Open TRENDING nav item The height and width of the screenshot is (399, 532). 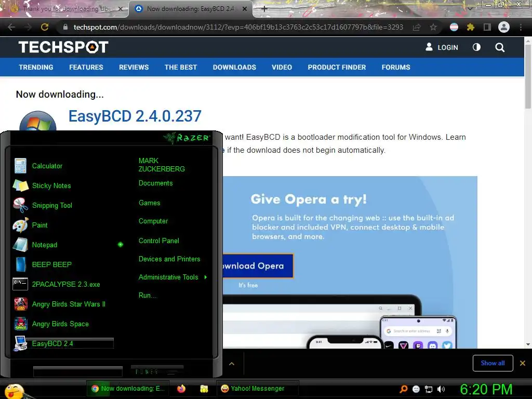pos(36,67)
